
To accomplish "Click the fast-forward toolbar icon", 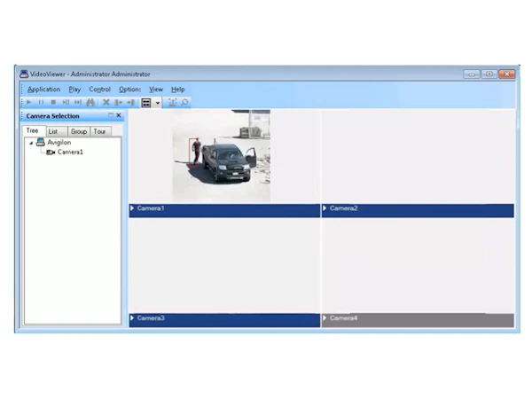I will click(78, 102).
